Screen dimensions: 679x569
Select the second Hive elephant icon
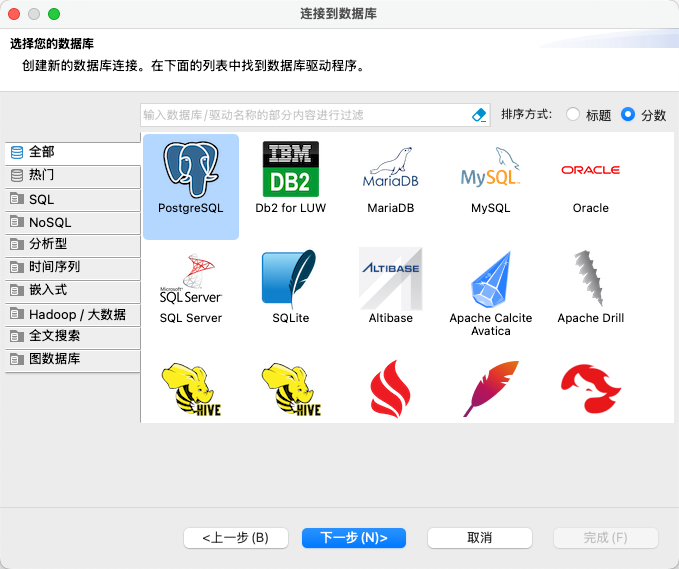[291, 390]
